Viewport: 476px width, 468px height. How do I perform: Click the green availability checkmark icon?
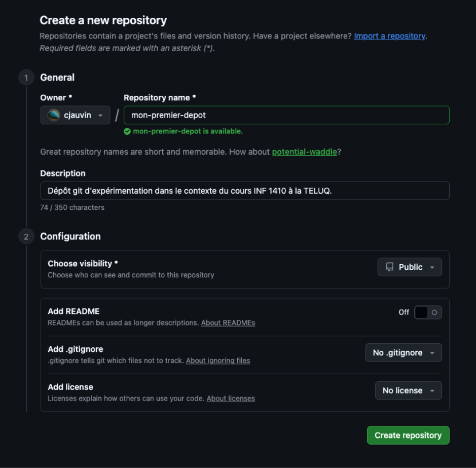(127, 131)
